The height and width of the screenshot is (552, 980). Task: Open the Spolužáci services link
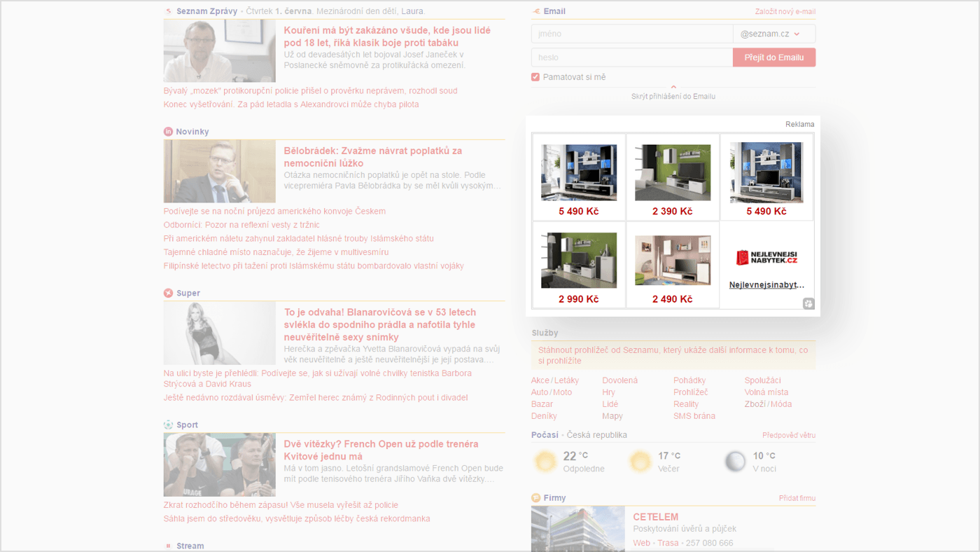pyautogui.click(x=763, y=380)
